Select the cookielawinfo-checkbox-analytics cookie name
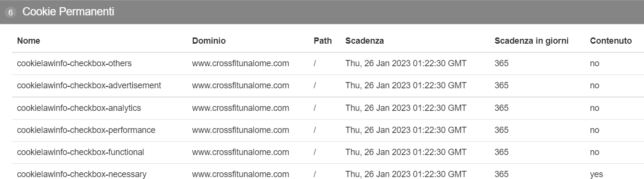Screen dimensions: 644x179 pos(79,108)
